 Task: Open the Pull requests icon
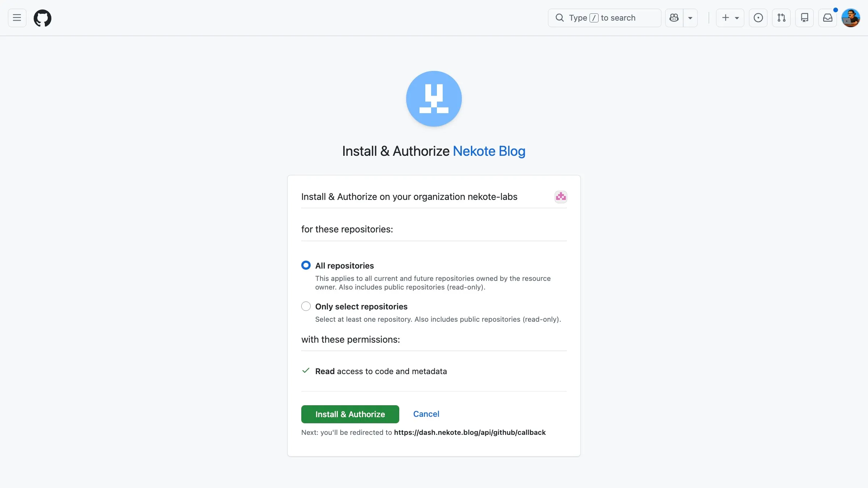(781, 18)
